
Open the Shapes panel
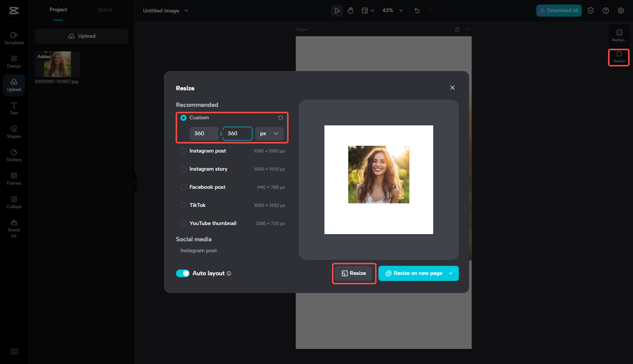[x=14, y=132]
